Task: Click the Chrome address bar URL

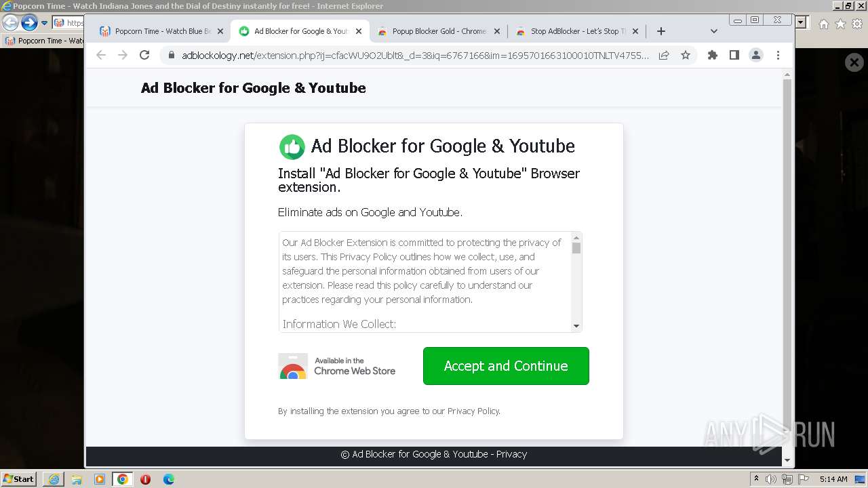Action: (415, 55)
